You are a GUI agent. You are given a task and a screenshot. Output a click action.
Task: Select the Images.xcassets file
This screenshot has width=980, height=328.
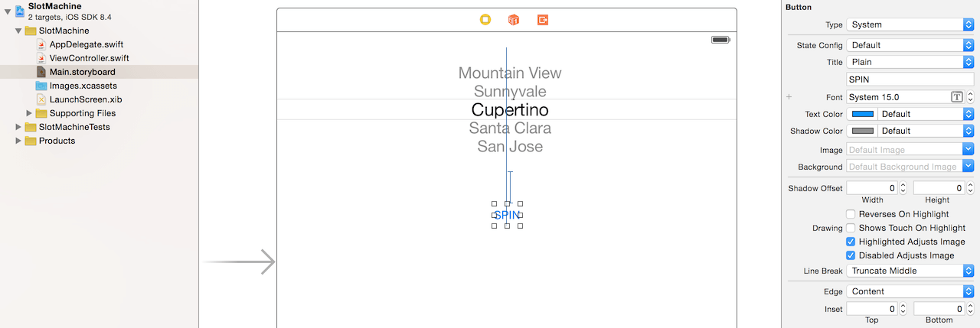pyautogui.click(x=83, y=86)
